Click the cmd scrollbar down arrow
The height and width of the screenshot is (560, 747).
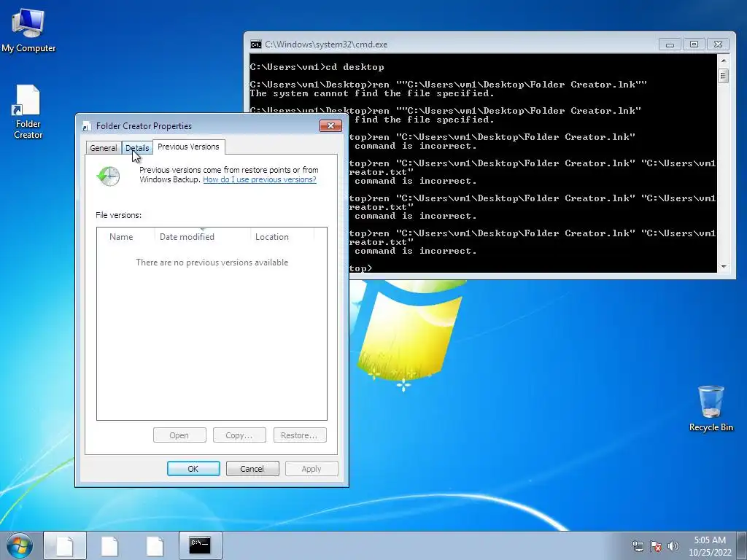(x=724, y=267)
